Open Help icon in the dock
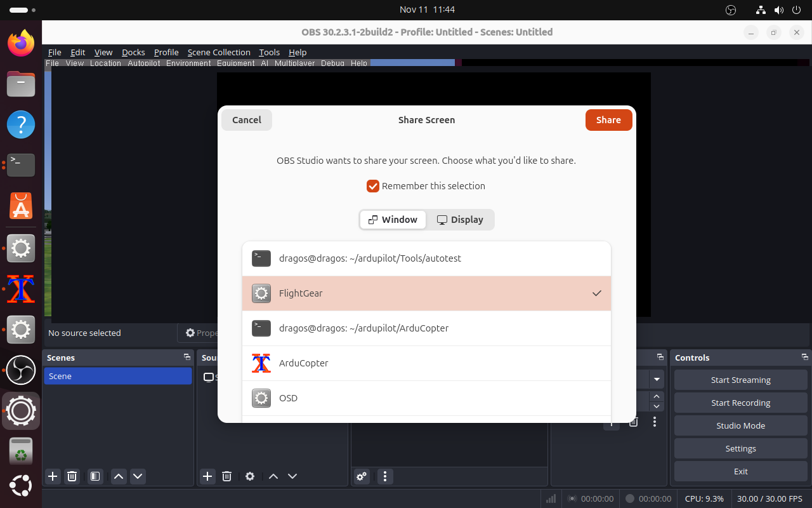Viewport: 812px width, 508px height. 21,124
